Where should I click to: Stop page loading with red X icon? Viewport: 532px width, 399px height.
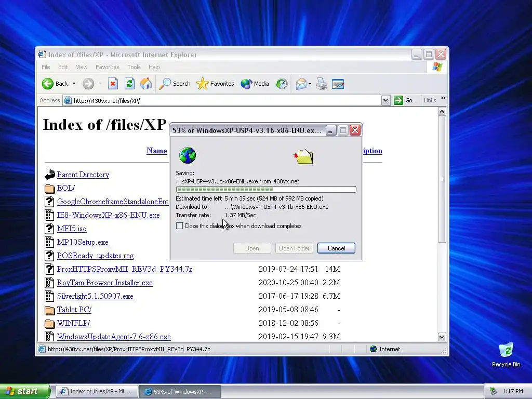click(113, 84)
